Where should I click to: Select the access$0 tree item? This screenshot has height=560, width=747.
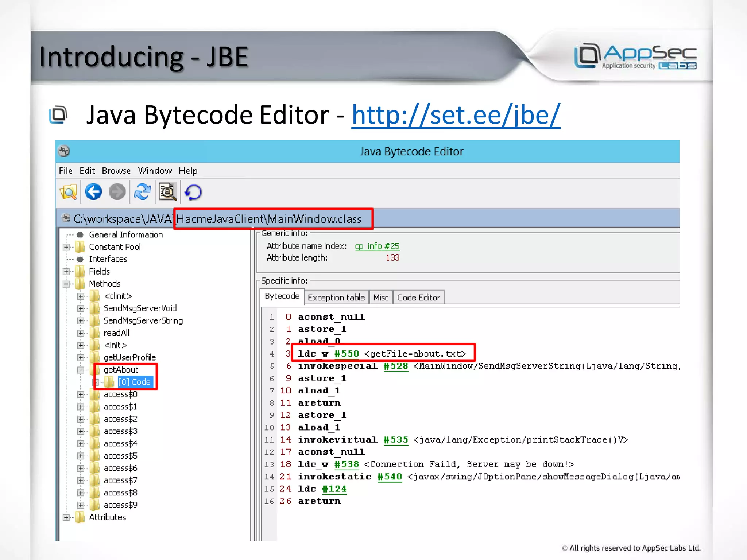coord(121,394)
